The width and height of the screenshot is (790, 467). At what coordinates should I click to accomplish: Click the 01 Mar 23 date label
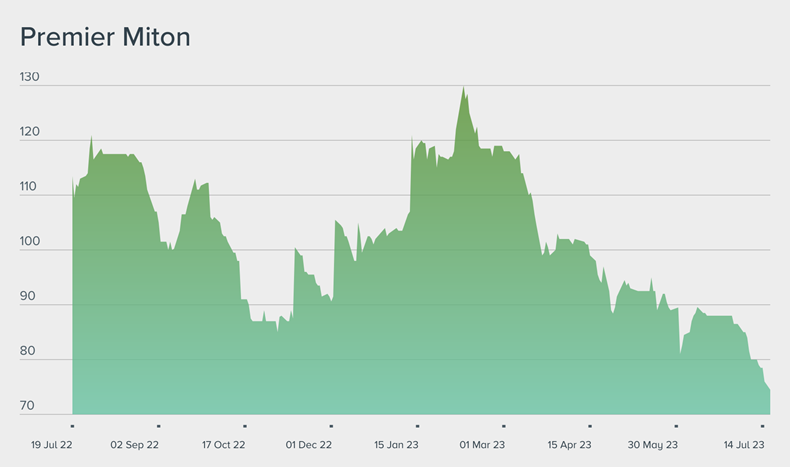482,445
